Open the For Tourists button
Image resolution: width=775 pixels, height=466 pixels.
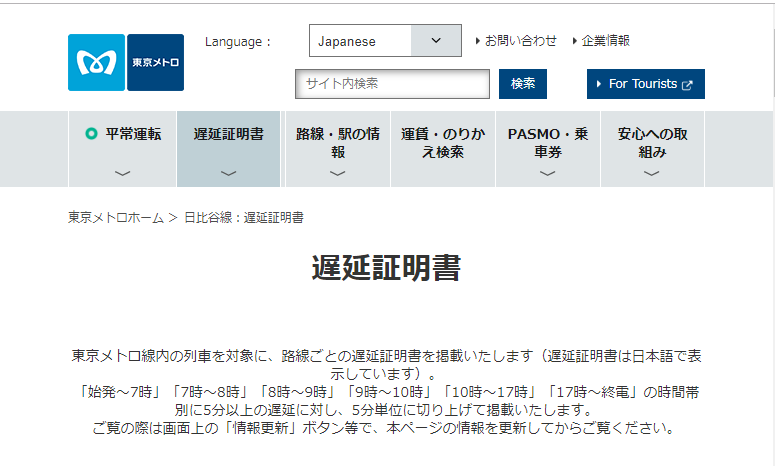[x=646, y=84]
